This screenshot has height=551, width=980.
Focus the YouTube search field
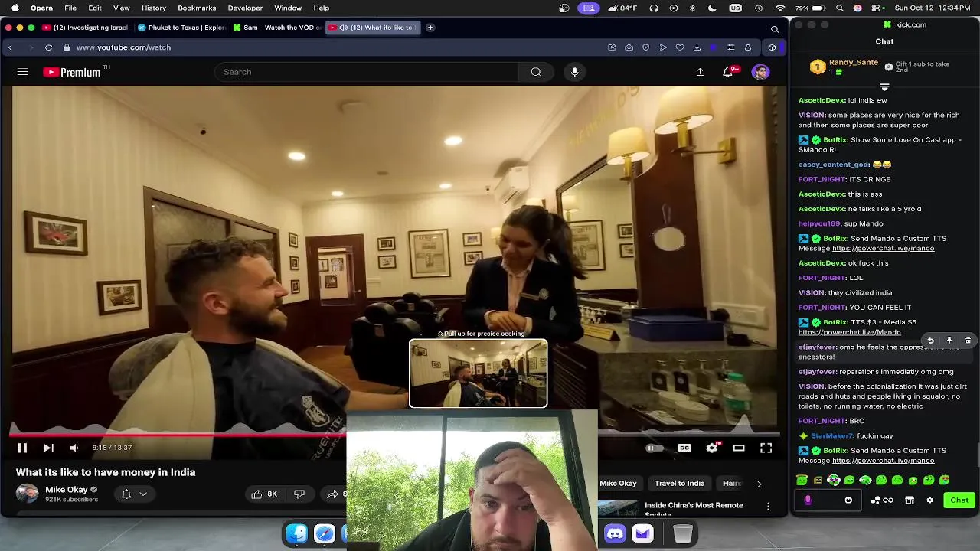(367, 72)
